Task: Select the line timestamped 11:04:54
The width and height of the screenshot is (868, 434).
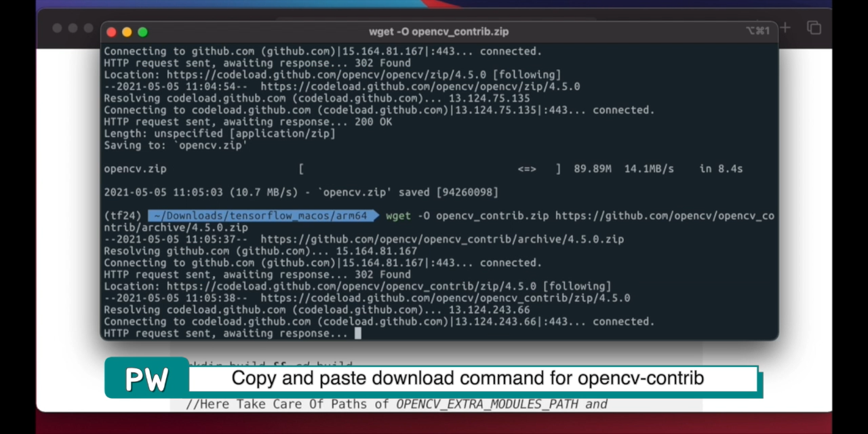Action: click(x=342, y=87)
